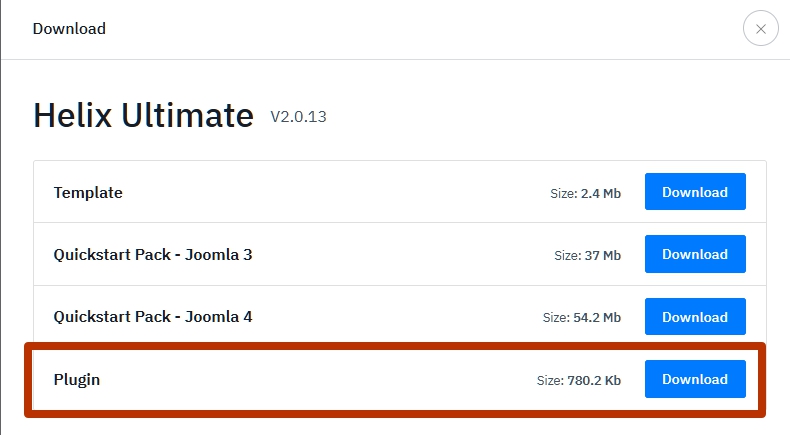Click the 37 Mb size value
Image resolution: width=790 pixels, height=435 pixels.
(x=603, y=256)
